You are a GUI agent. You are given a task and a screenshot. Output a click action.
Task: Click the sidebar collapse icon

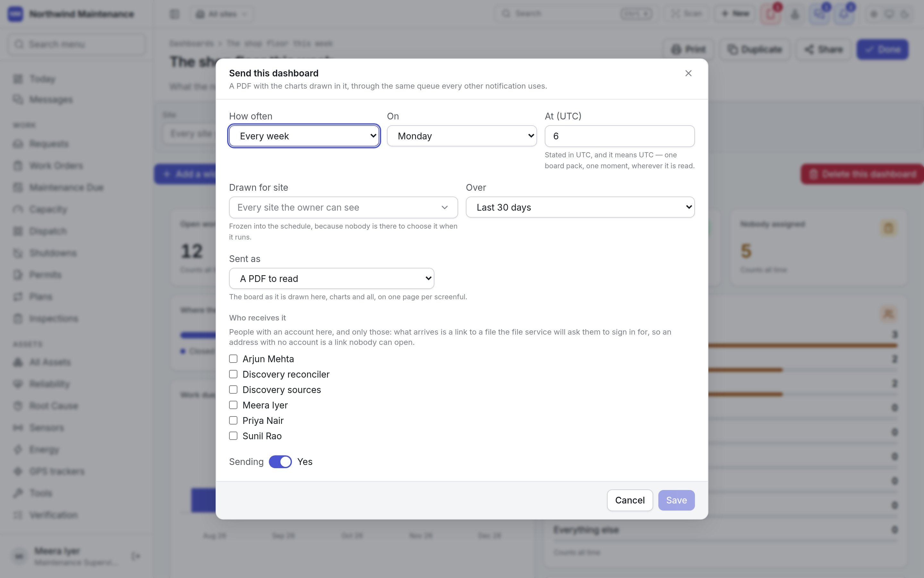tap(175, 14)
